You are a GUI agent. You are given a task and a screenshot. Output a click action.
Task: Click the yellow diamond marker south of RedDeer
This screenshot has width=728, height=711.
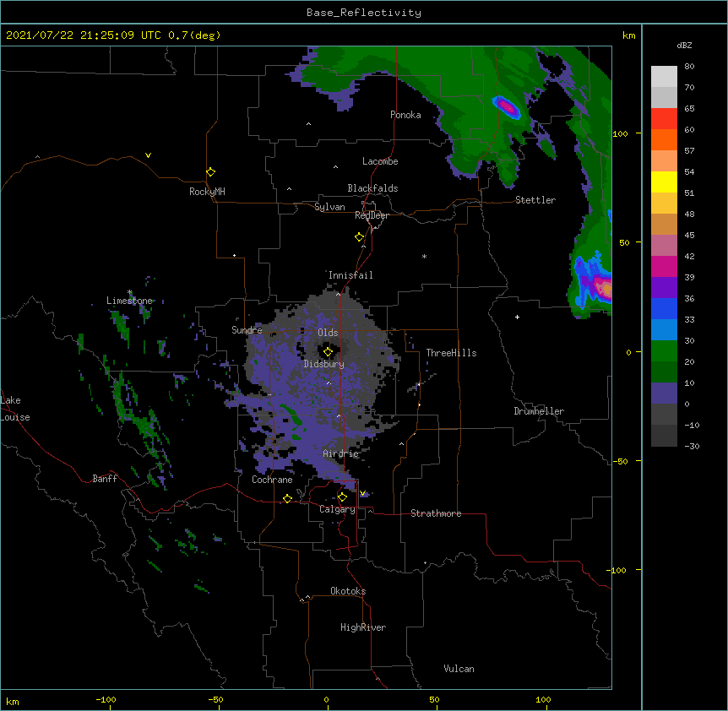coord(360,236)
